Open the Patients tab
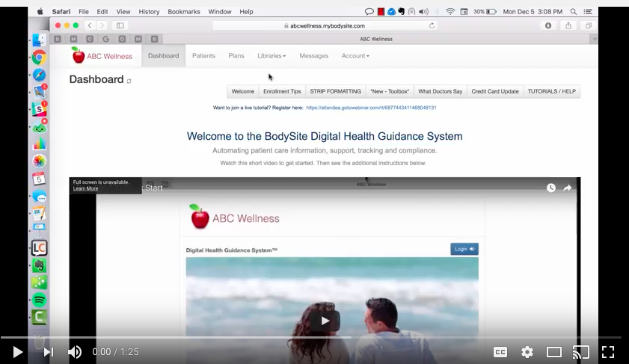The height and width of the screenshot is (364, 629). (203, 56)
